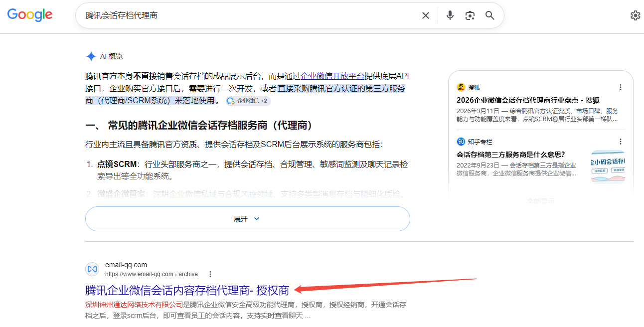Open the more options menu for the 搜狐 card
Screen dimensions: 644x327
pyautogui.click(x=621, y=87)
